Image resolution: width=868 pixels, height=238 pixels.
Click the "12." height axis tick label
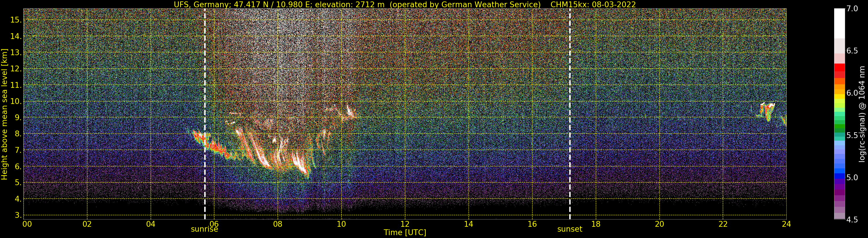(16, 69)
